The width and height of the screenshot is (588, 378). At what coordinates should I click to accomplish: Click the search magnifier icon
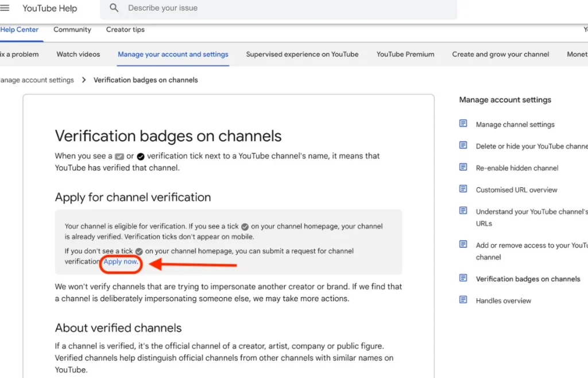point(114,8)
